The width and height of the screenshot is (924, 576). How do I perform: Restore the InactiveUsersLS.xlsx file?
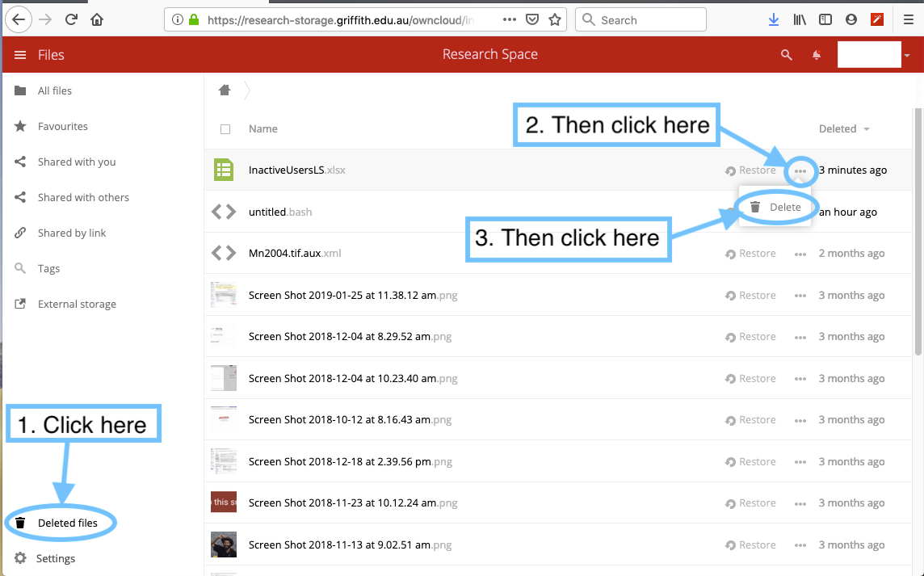[x=750, y=170]
